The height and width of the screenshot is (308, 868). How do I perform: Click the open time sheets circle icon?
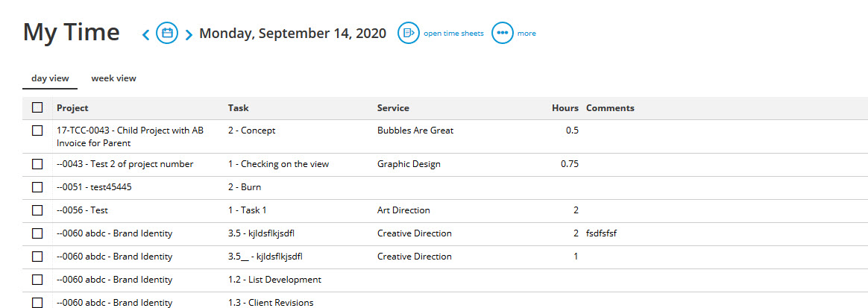(409, 34)
